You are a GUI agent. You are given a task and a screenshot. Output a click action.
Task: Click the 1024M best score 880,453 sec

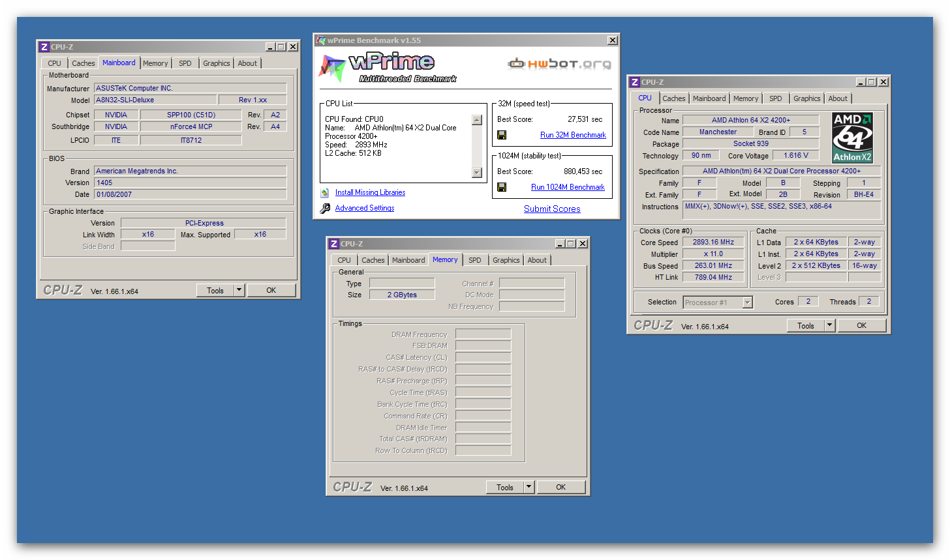583,171
